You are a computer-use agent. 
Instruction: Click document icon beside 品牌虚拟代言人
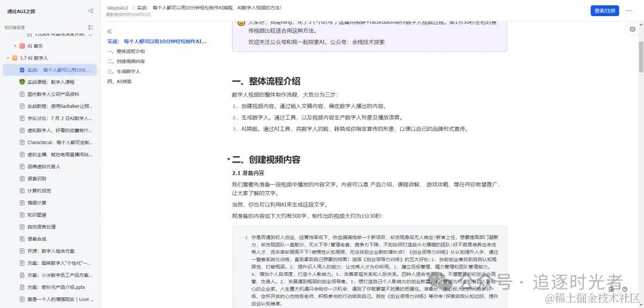[22, 166]
